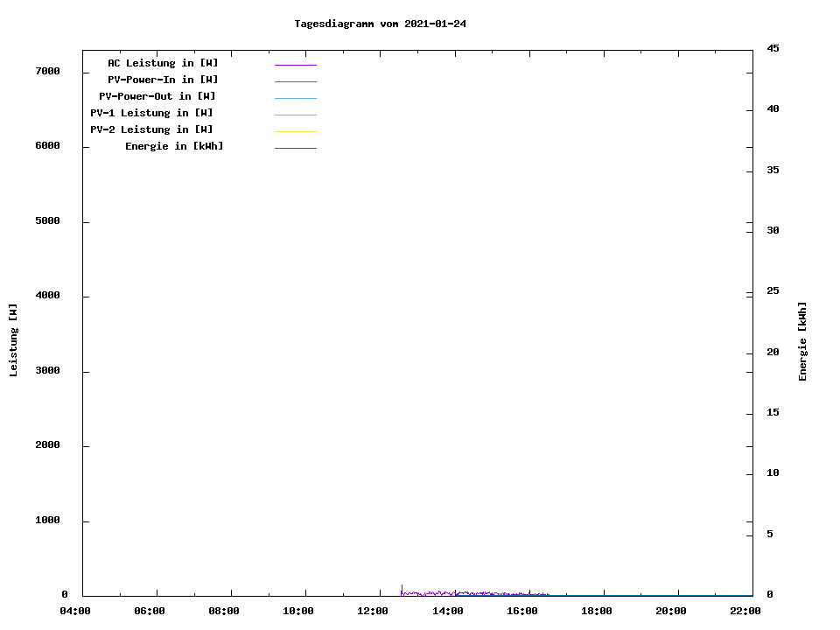Select the PV-2 Leistung legend label

tap(151, 129)
